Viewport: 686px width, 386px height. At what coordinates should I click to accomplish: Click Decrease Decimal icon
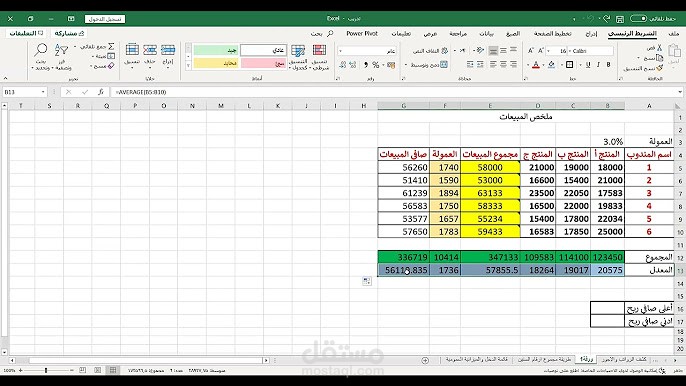coord(343,65)
